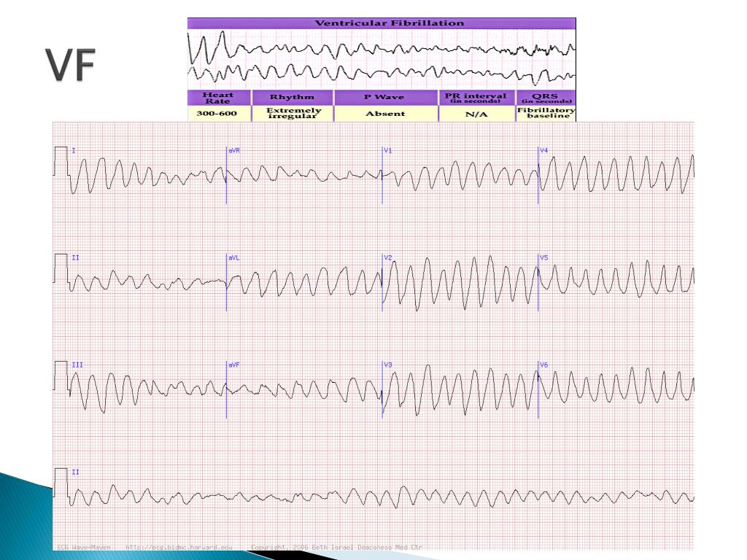Screen dimensions: 747x560
Task: Click the 'V1' lead label
Action: pos(388,150)
